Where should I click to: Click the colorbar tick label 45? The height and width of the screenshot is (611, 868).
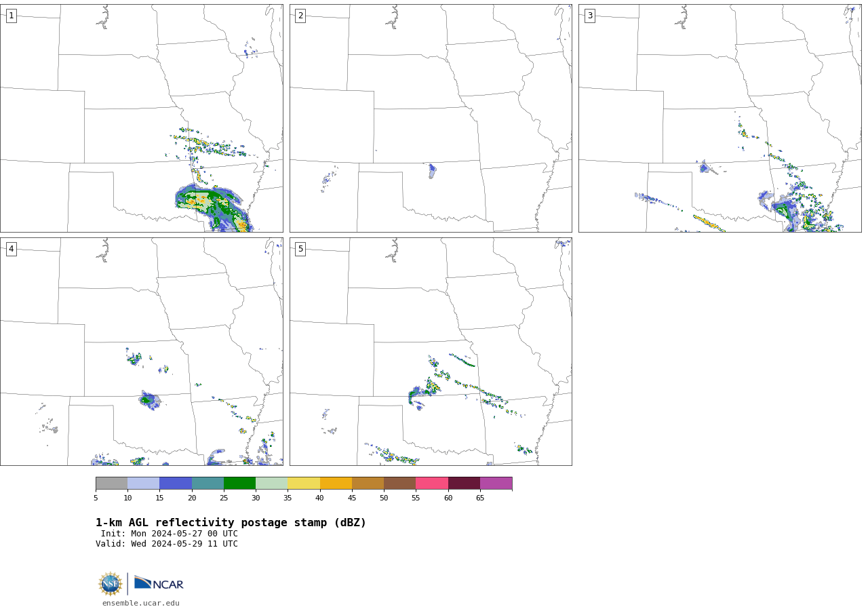(x=352, y=498)
